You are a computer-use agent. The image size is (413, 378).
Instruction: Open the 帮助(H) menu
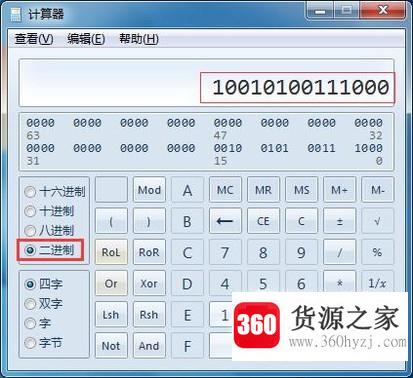[139, 39]
